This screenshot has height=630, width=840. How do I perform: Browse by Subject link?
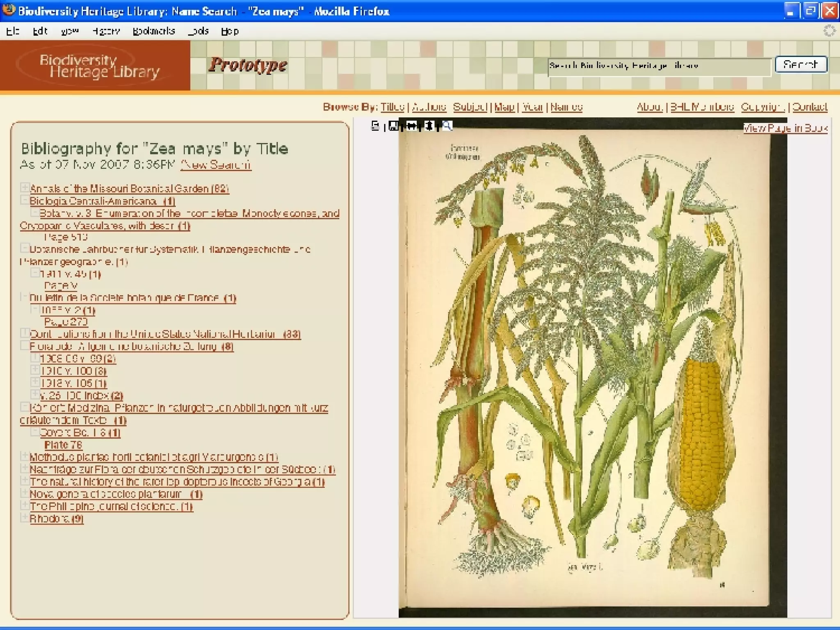(470, 107)
